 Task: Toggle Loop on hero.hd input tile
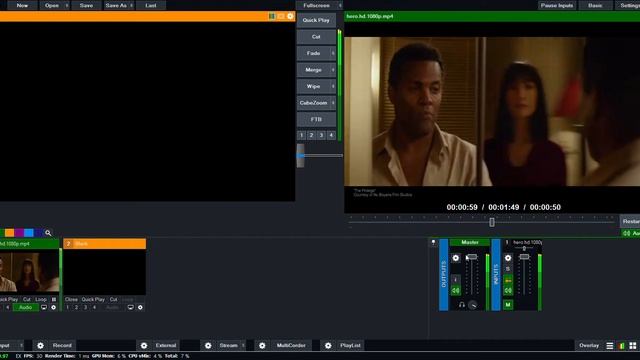coord(41,299)
